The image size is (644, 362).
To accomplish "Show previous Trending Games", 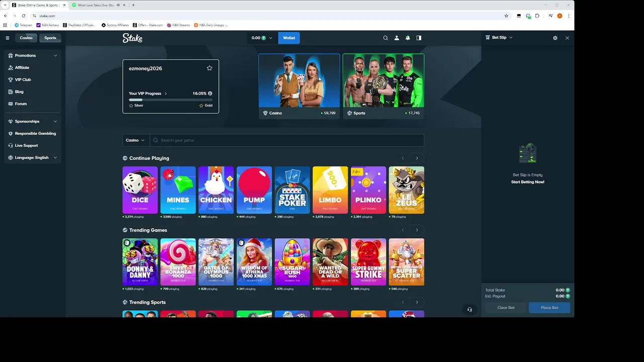I will tap(403, 230).
